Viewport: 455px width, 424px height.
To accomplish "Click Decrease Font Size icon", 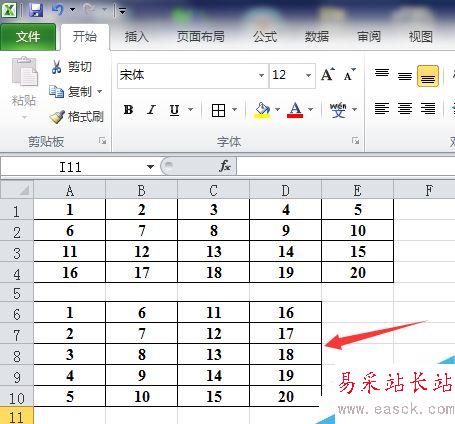I will (x=350, y=75).
